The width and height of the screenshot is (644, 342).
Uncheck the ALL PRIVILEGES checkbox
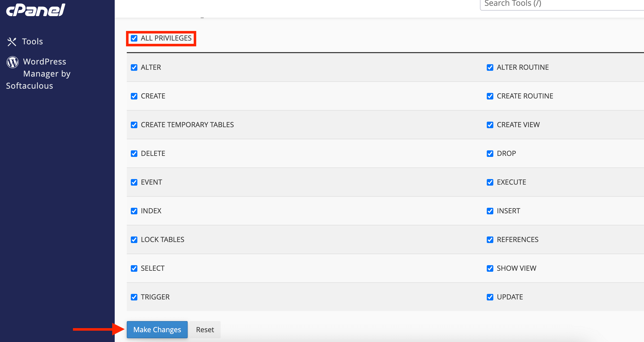coord(134,38)
